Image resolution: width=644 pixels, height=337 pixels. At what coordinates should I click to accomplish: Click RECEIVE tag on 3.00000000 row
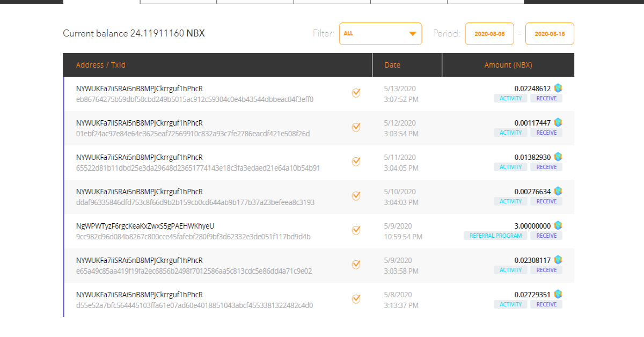coord(546,236)
